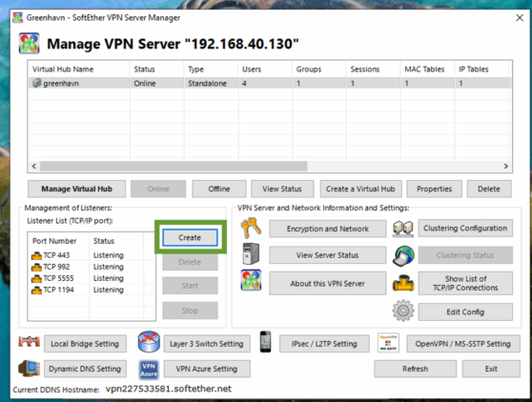Set the hub Offline

point(219,189)
